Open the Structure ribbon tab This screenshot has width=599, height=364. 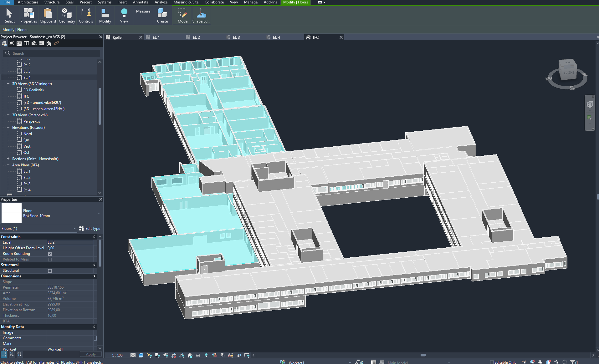coord(52,2)
